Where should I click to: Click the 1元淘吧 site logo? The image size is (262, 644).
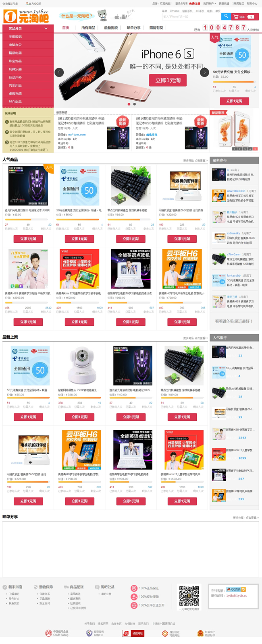(x=26, y=17)
